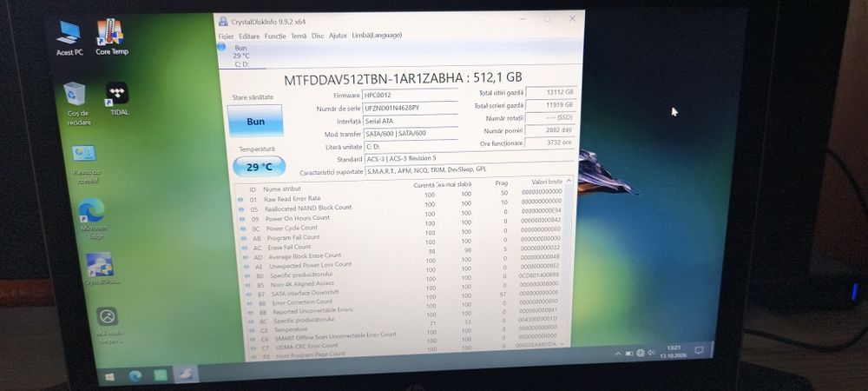Click the Curentă column header
Image resolution: width=868 pixels, height=391 pixels.
pos(424,185)
